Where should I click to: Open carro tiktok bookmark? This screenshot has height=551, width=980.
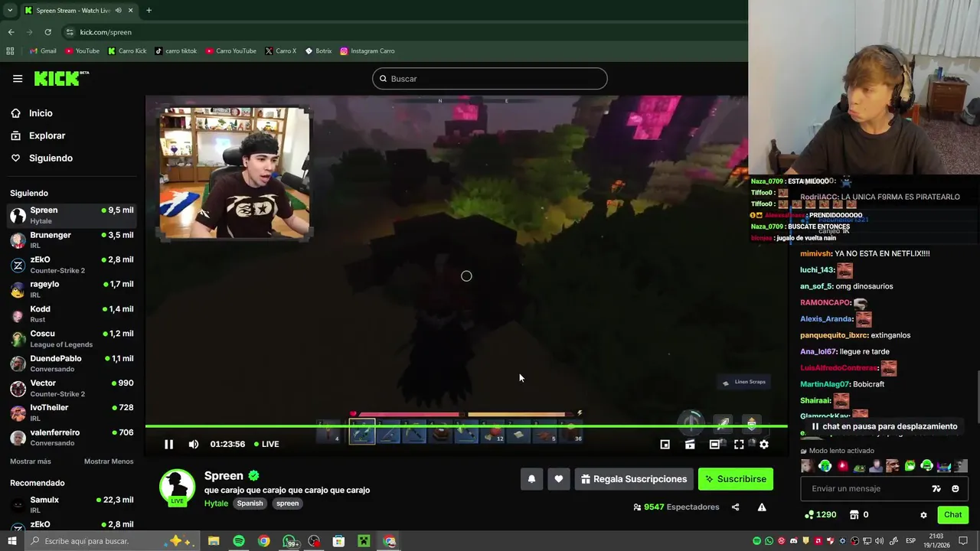(175, 51)
